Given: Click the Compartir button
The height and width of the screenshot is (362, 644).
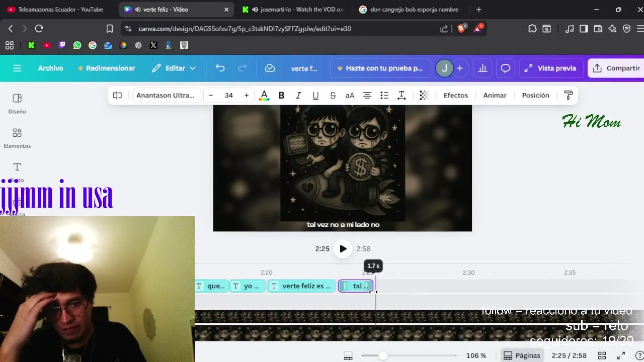Looking at the screenshot, I should click(x=616, y=68).
